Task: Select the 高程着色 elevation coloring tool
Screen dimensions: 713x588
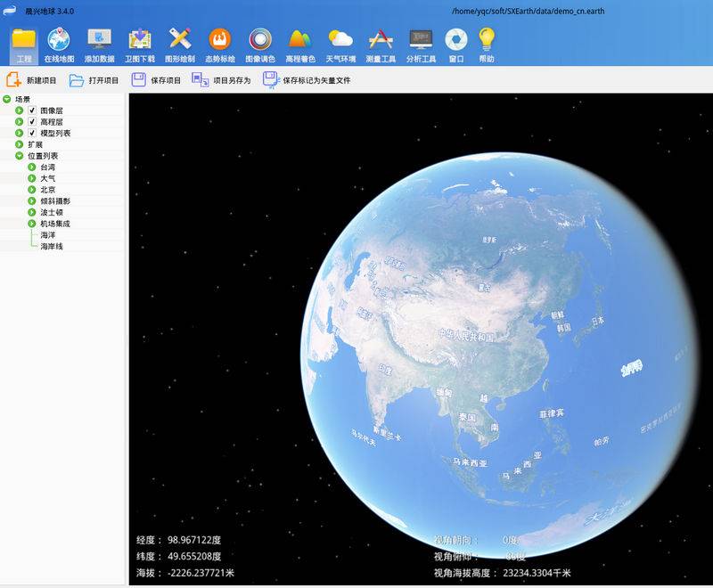Action: coord(300,45)
